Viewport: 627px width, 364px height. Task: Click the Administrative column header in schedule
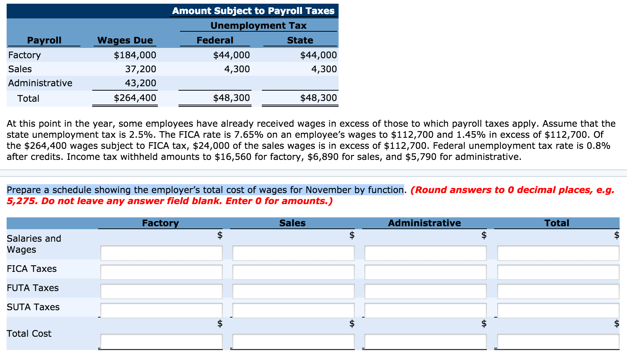click(x=425, y=223)
